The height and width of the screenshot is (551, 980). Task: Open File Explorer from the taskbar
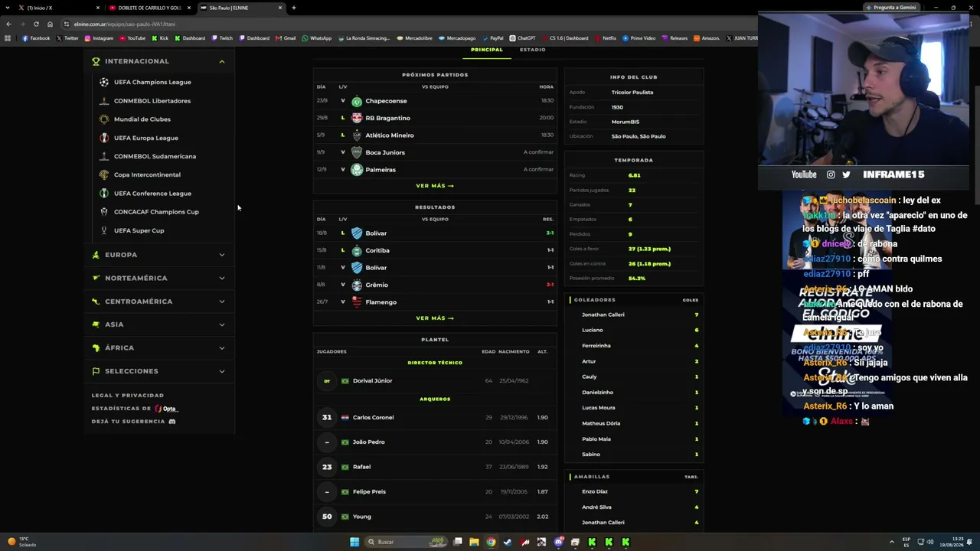tap(474, 542)
